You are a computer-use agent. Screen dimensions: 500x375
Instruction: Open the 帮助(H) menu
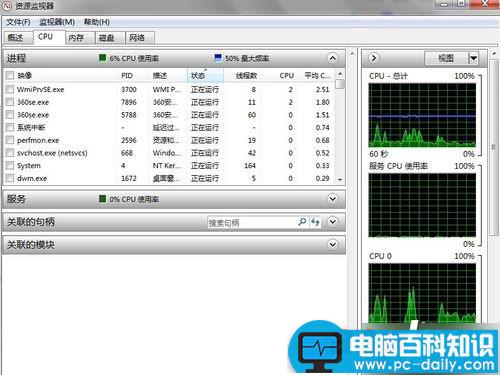click(97, 22)
